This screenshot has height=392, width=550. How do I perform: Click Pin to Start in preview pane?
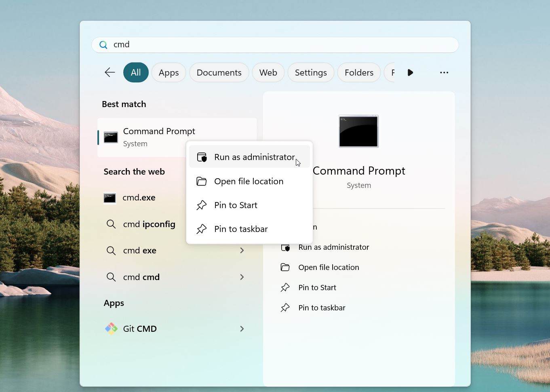[317, 287]
